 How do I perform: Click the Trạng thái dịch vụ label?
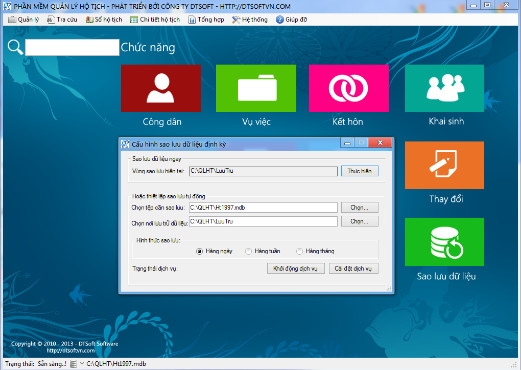point(154,269)
